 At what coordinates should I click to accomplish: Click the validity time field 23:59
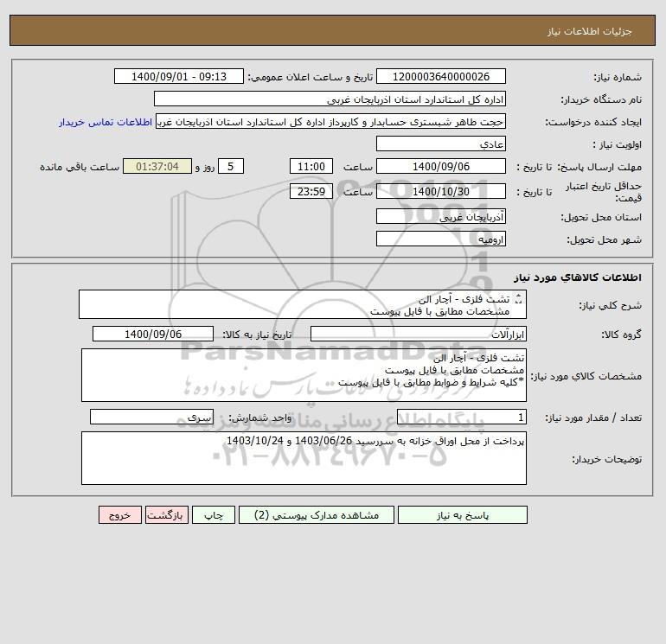[311, 191]
